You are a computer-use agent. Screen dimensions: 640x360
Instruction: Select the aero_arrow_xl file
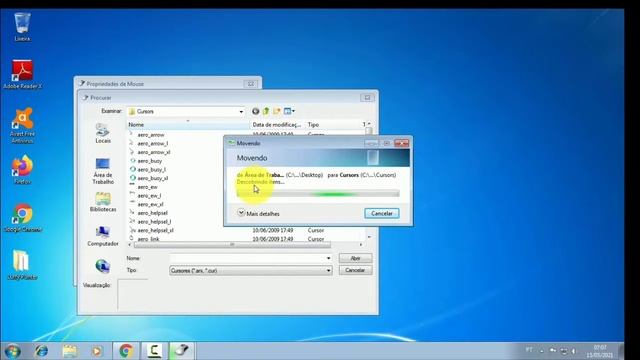153,152
